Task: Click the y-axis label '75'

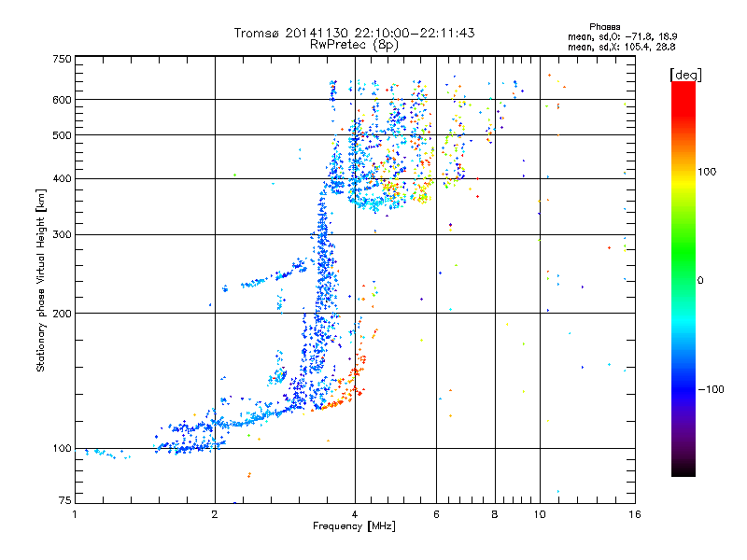Action: pos(65,500)
